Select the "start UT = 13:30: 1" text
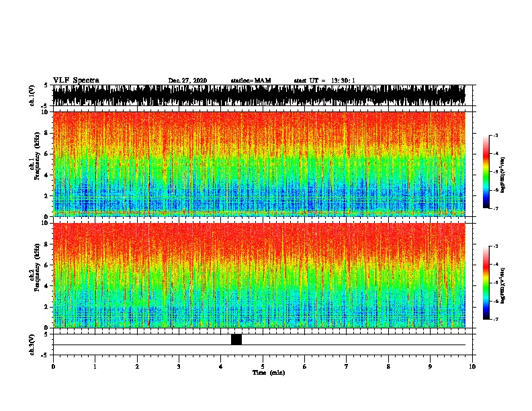This screenshot has width=532, height=411. [324, 81]
